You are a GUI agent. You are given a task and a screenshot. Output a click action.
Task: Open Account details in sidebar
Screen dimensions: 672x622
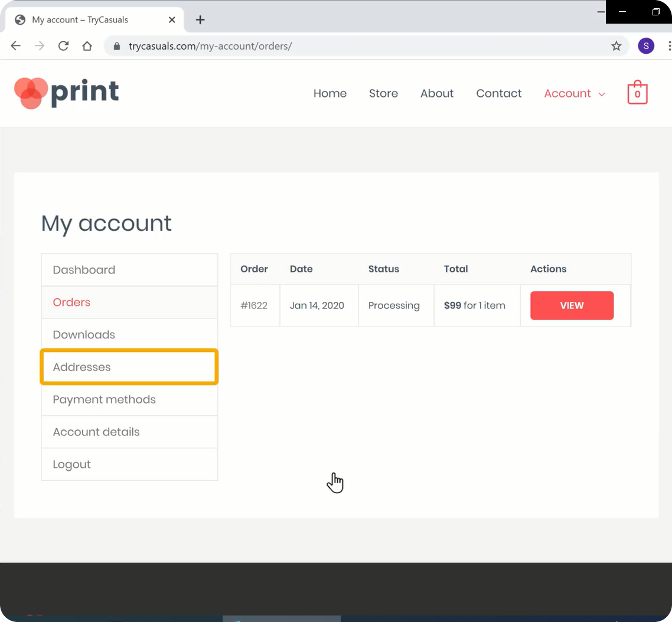pos(129,432)
